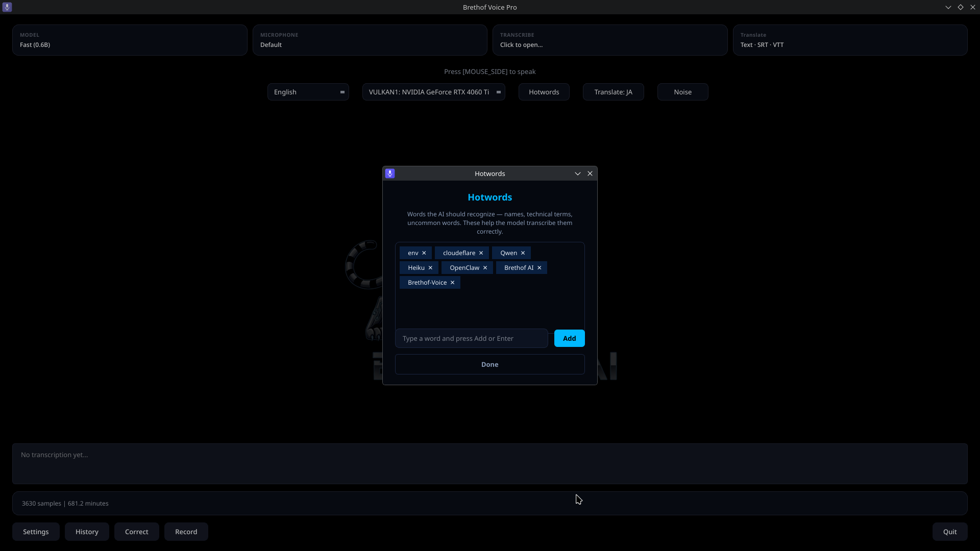This screenshot has width=980, height=551.
Task: Remove the Brethof-Voice hotword tag
Action: 452,283
